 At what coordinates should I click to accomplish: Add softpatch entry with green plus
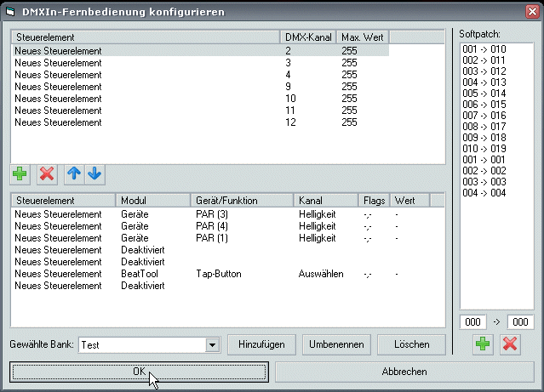pyautogui.click(x=483, y=344)
